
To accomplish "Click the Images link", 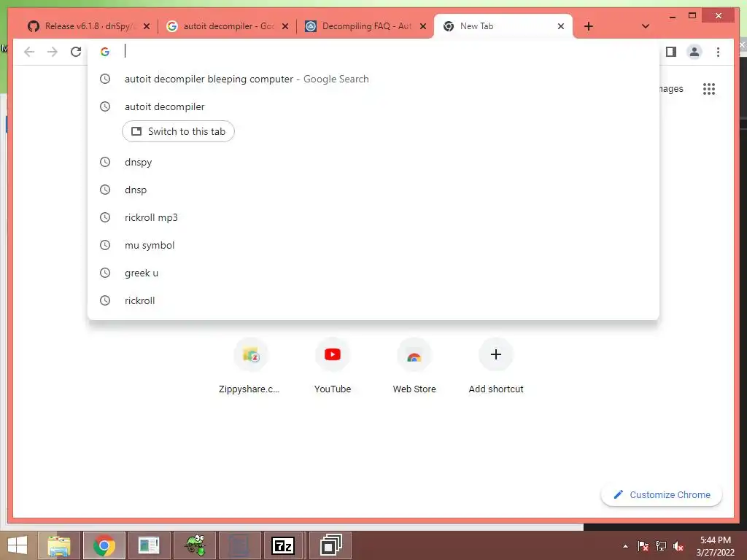I will 671,88.
